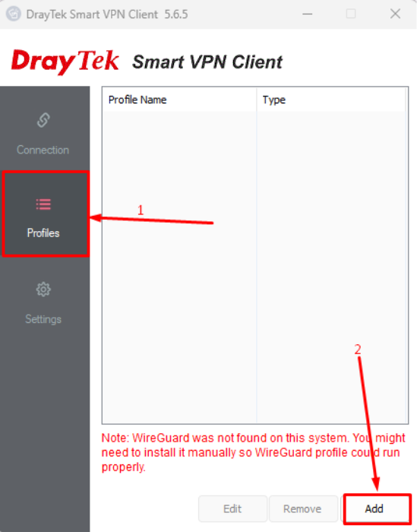Minimize the Smart VPN Client window
The height and width of the screenshot is (532, 417).
(x=308, y=14)
